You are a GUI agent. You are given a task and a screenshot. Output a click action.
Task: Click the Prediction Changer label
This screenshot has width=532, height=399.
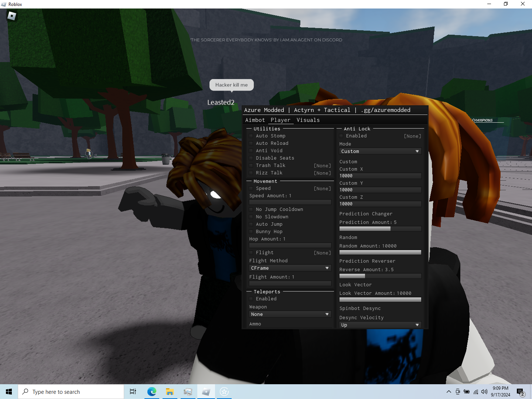coord(366,214)
